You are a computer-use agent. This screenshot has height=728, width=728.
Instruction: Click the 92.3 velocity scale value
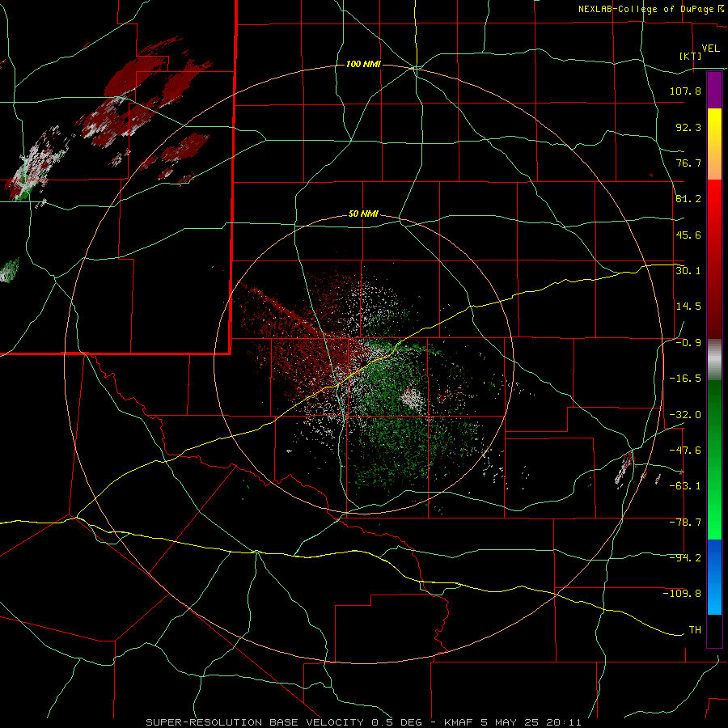point(688,127)
